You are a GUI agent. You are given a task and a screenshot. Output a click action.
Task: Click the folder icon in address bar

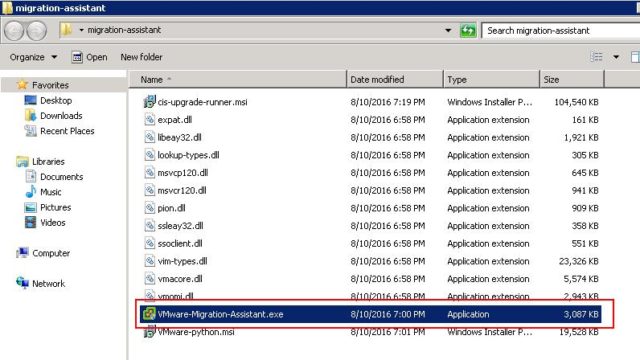point(66,30)
